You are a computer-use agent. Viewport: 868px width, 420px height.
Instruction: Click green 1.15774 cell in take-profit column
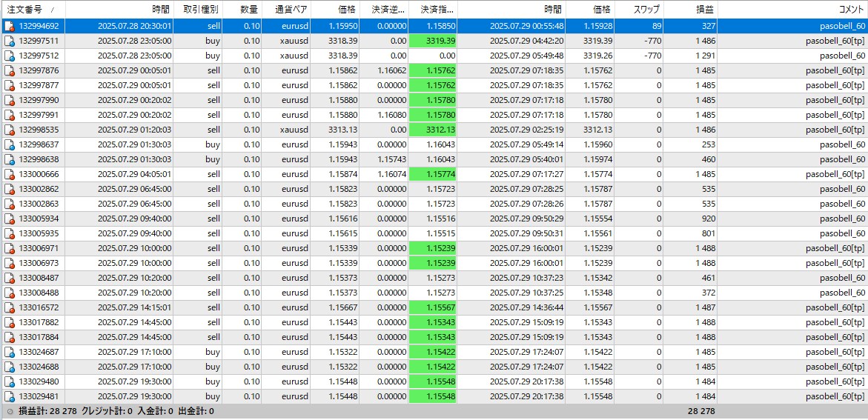coord(433,174)
